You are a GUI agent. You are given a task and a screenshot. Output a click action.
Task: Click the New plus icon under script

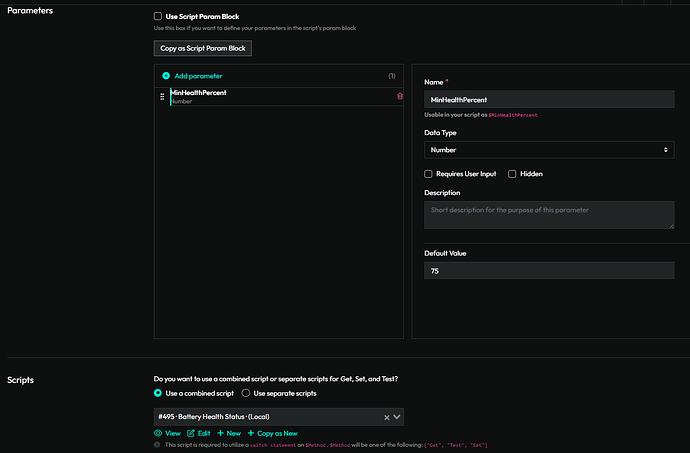(220, 432)
